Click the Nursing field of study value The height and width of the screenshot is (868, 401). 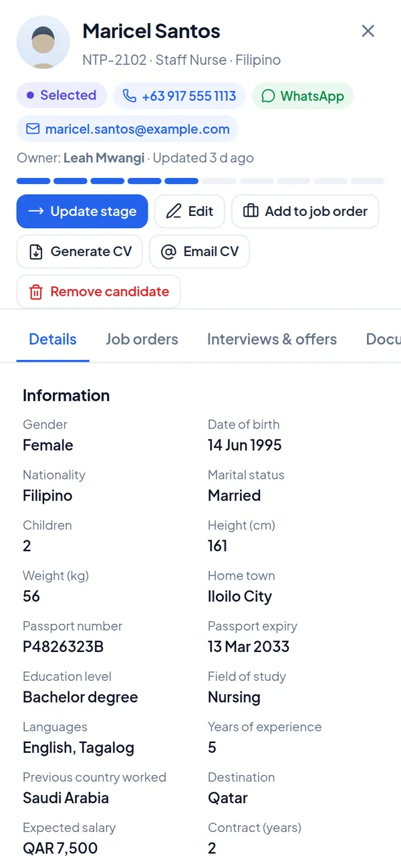click(234, 697)
